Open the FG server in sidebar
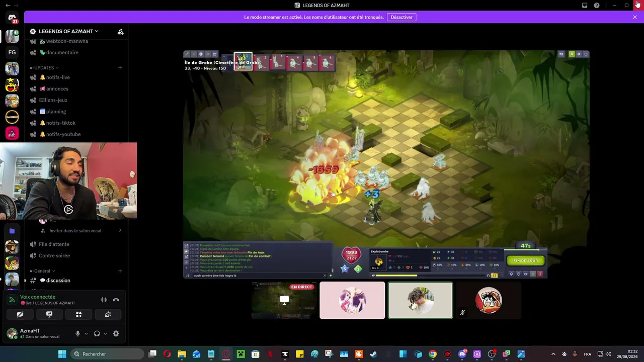 pyautogui.click(x=12, y=52)
